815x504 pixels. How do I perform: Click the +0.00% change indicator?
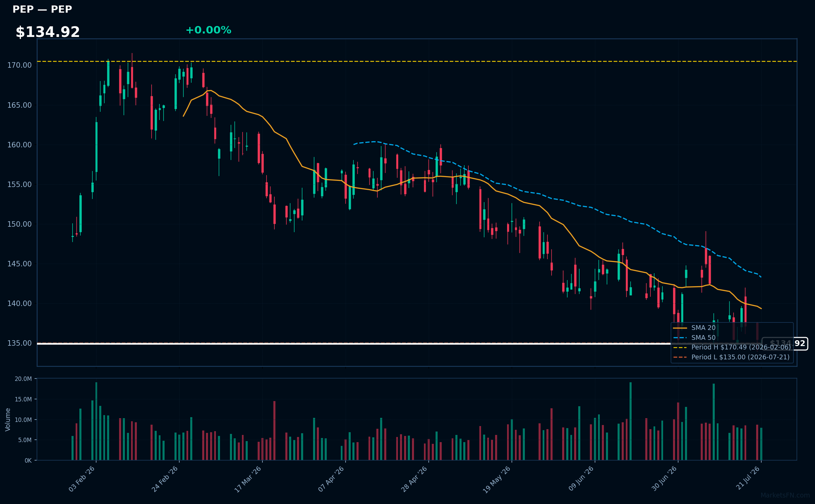tap(208, 30)
